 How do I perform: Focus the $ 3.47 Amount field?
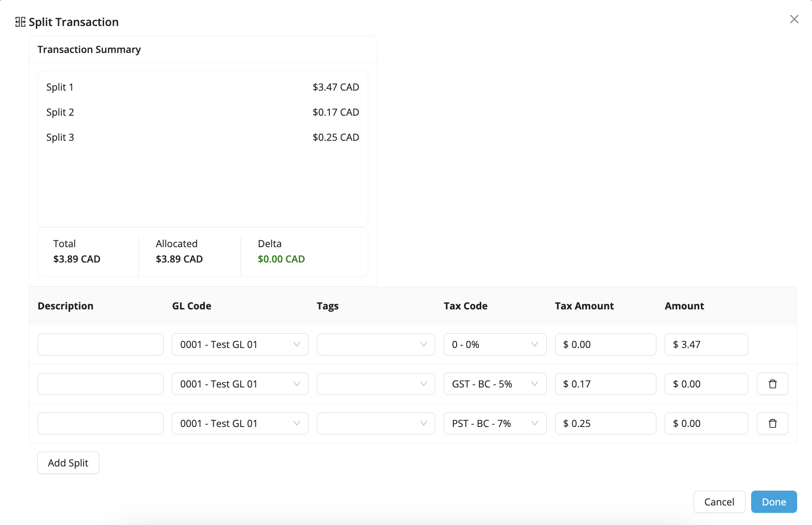coord(706,344)
